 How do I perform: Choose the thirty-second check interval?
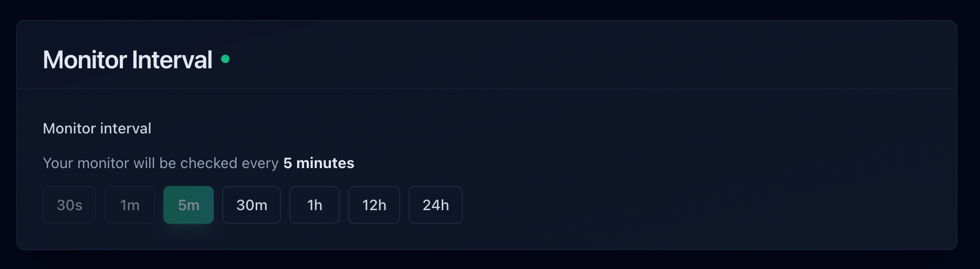pos(69,205)
